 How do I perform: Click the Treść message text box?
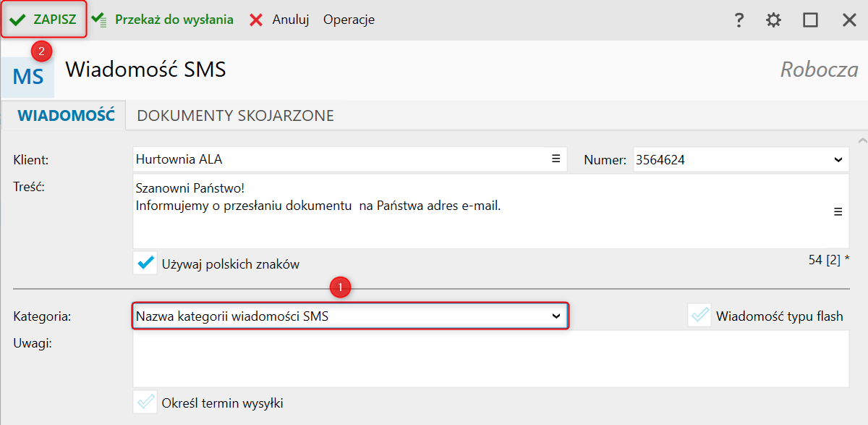pos(490,211)
